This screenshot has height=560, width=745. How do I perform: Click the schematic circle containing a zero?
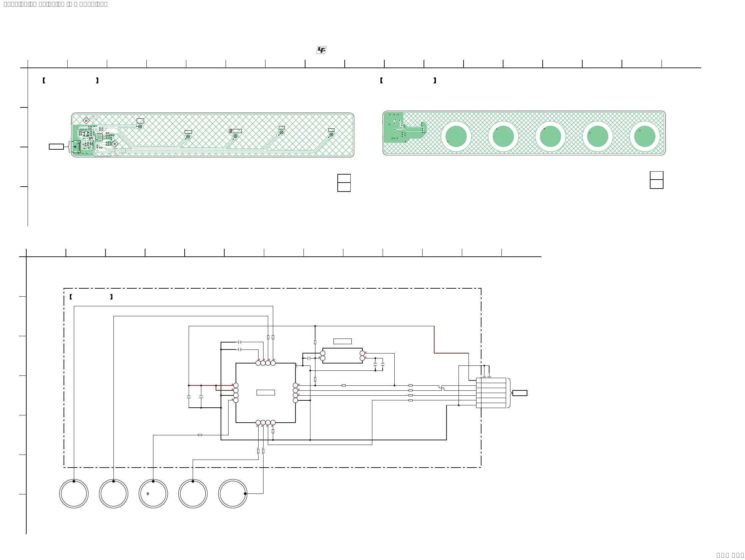153,494
